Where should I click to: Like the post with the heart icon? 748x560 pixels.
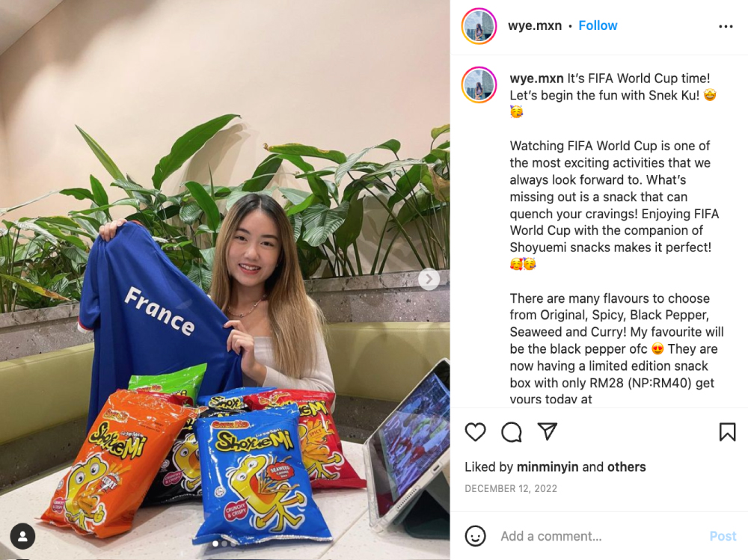(x=475, y=431)
